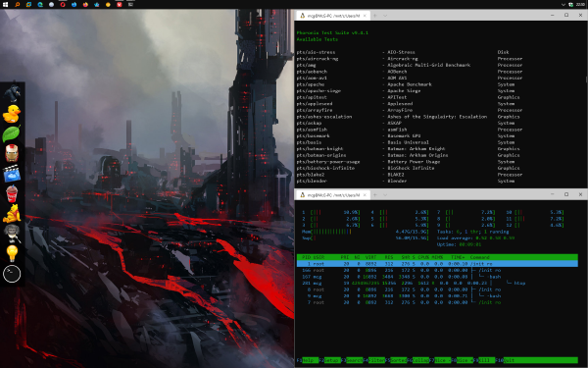This screenshot has height=368, width=588.
Task: Click Ashes of the Singularity: Escalation entry
Action: coord(437,117)
